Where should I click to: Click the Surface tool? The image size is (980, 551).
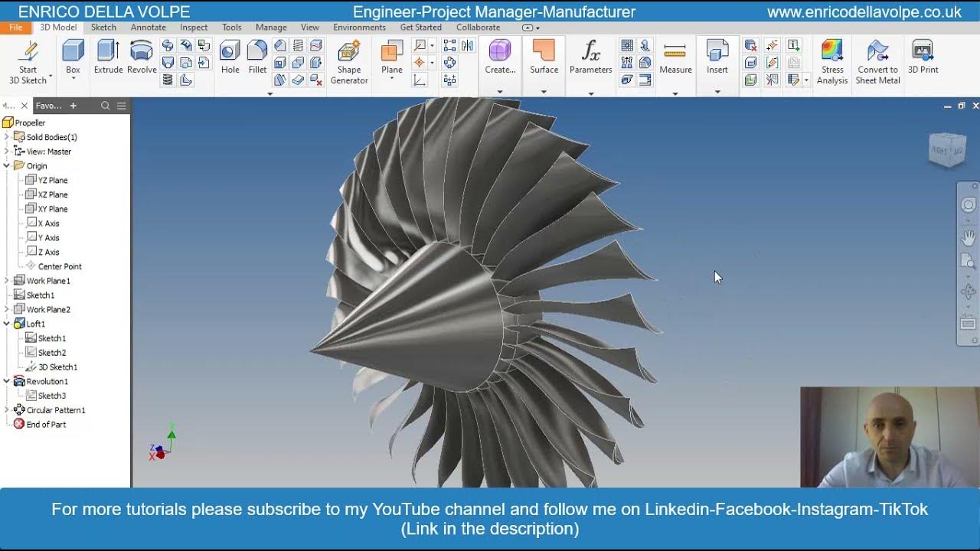[544, 57]
